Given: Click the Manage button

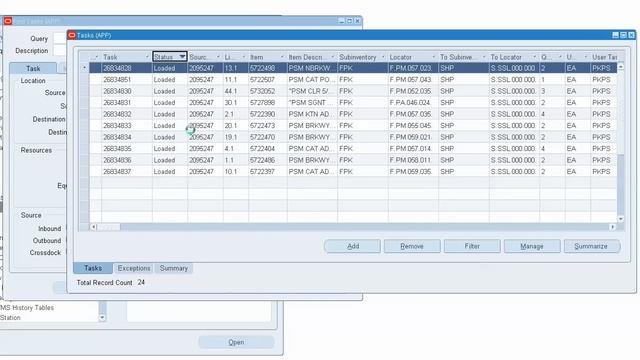Looking at the screenshot, I should click(x=532, y=246).
